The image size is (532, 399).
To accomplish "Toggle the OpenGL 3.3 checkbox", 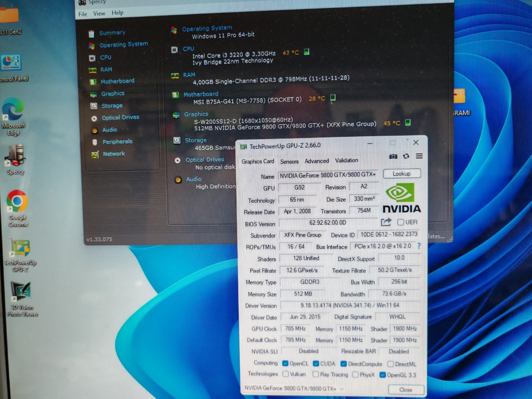I will coord(382,375).
